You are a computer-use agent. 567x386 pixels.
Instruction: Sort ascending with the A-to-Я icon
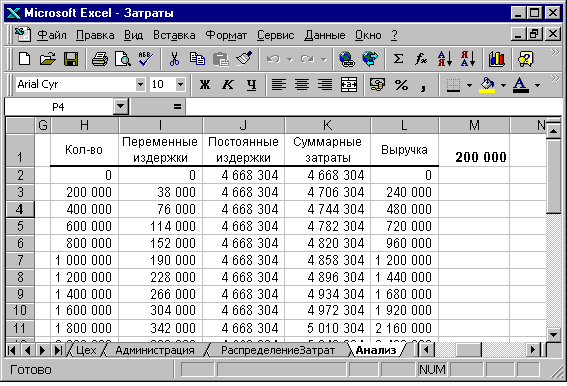click(x=445, y=59)
